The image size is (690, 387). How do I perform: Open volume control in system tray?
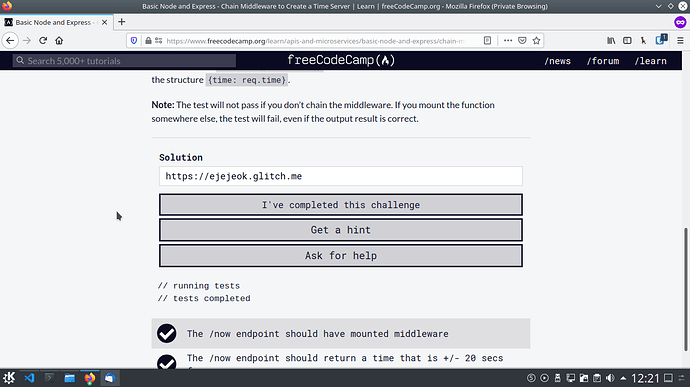[610, 378]
